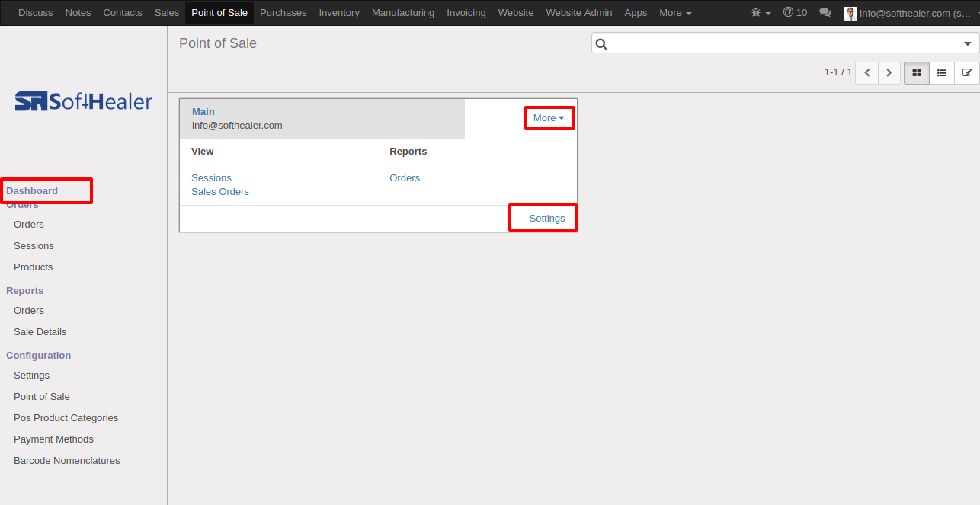Open Sale Details report
The width and height of the screenshot is (980, 505).
[x=40, y=332]
